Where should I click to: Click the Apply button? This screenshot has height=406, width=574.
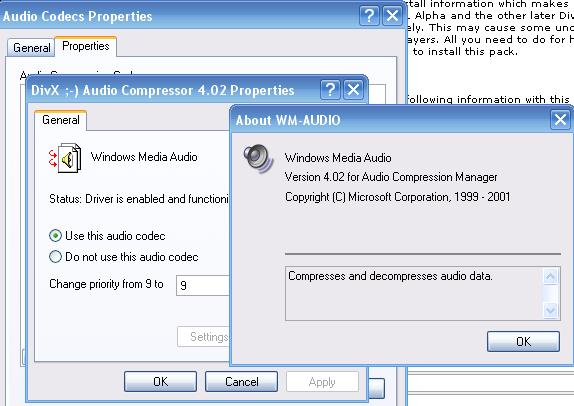coord(322,381)
